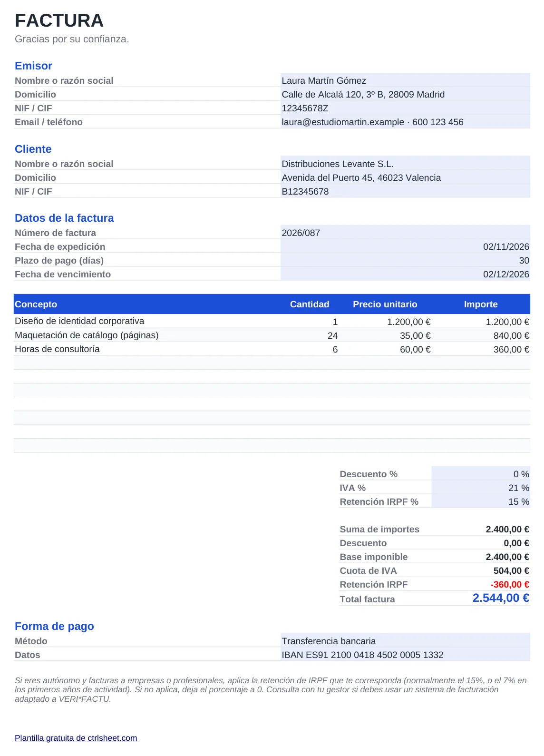Select the Horas de consultoría unit price
This screenshot has width=544, height=756.
tap(415, 349)
